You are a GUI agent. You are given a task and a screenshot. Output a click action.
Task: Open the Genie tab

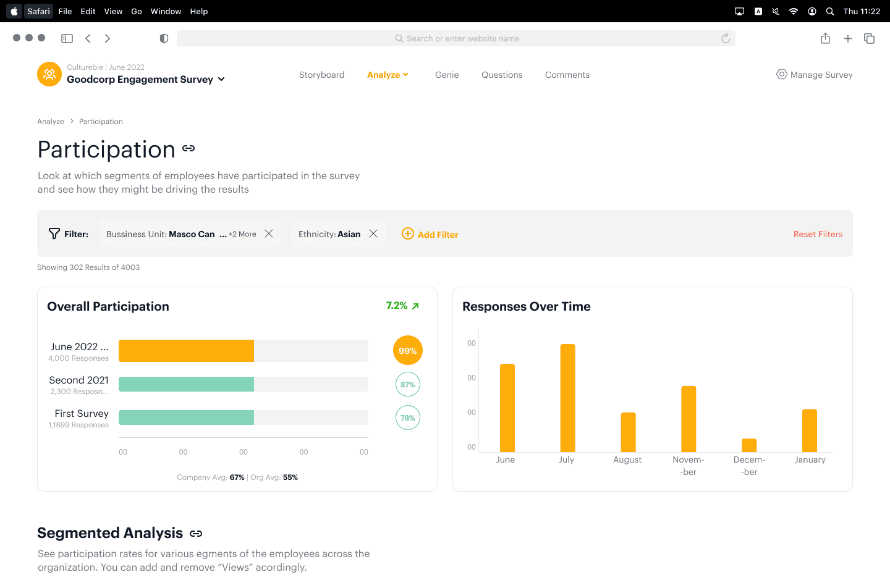pos(447,75)
